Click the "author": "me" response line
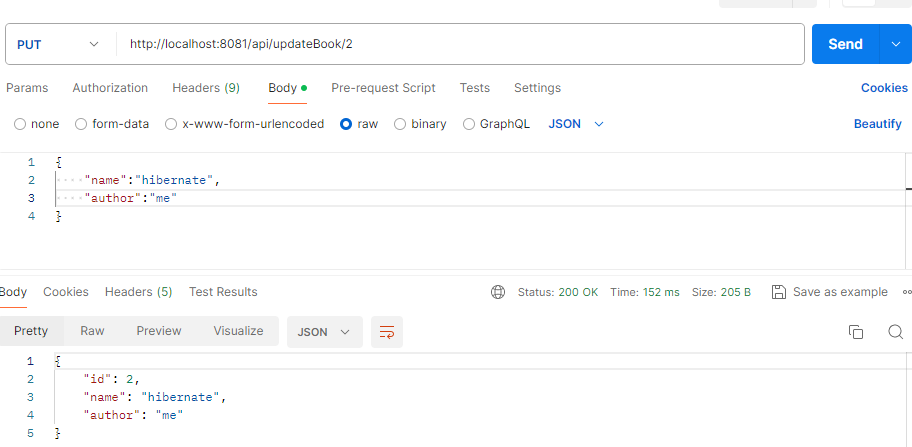The width and height of the screenshot is (912, 447). [x=133, y=416]
